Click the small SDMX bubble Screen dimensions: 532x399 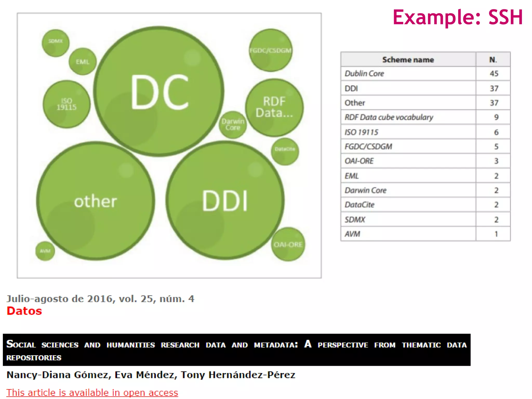pos(55,43)
